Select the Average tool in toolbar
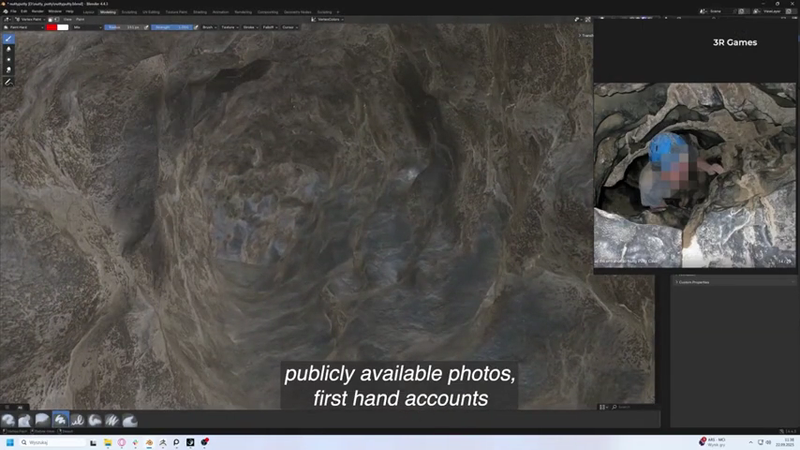The width and height of the screenshot is (800, 450). 8,60
